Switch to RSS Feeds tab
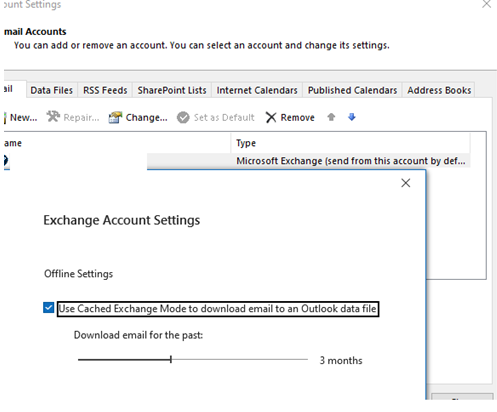Image resolution: width=497 pixels, height=412 pixels. point(105,90)
